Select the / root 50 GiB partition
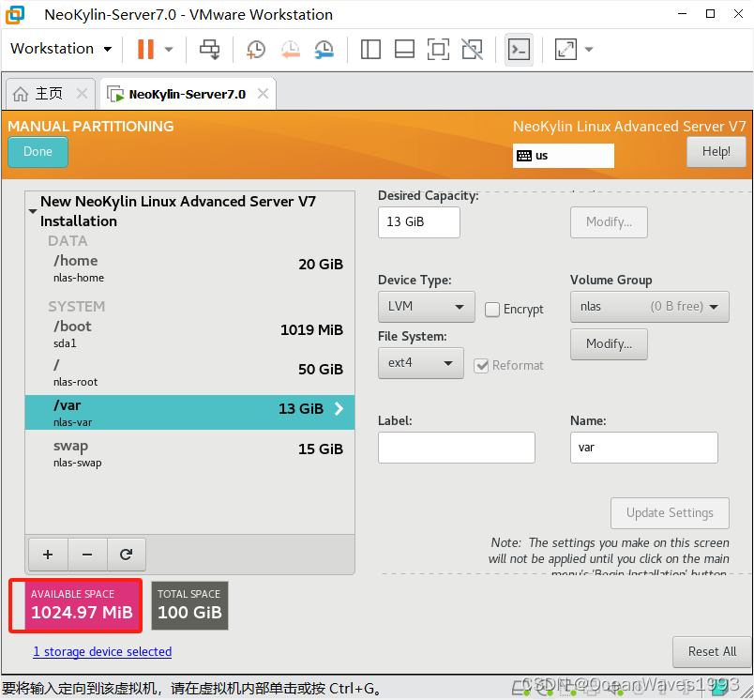This screenshot has height=700, width=754. click(x=190, y=373)
